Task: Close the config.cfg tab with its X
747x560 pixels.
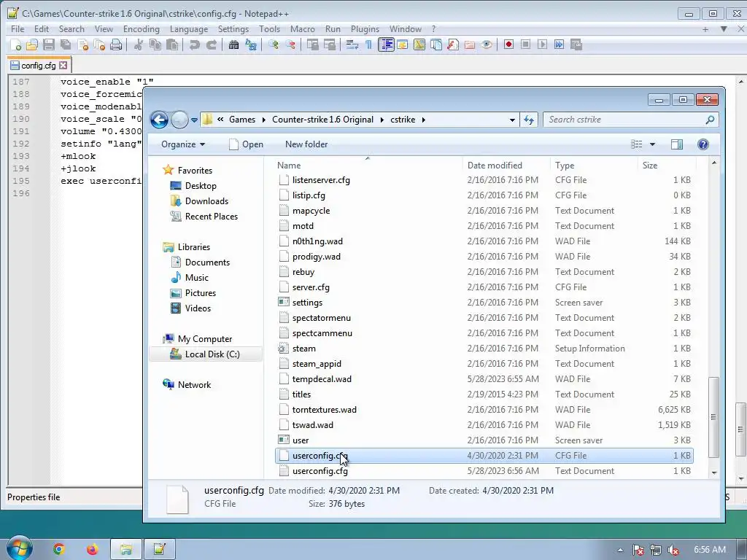Action: pyautogui.click(x=63, y=65)
